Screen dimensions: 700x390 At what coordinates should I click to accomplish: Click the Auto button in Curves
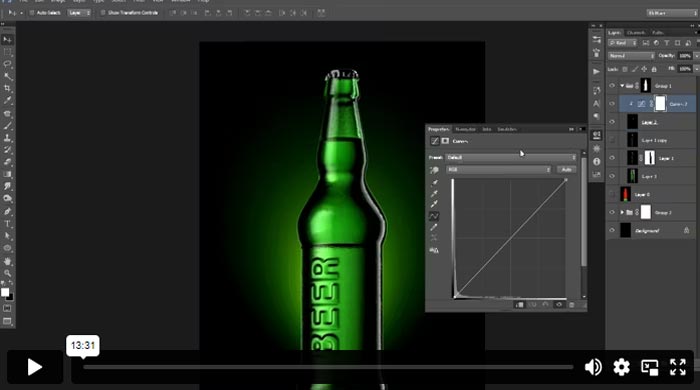tap(567, 170)
